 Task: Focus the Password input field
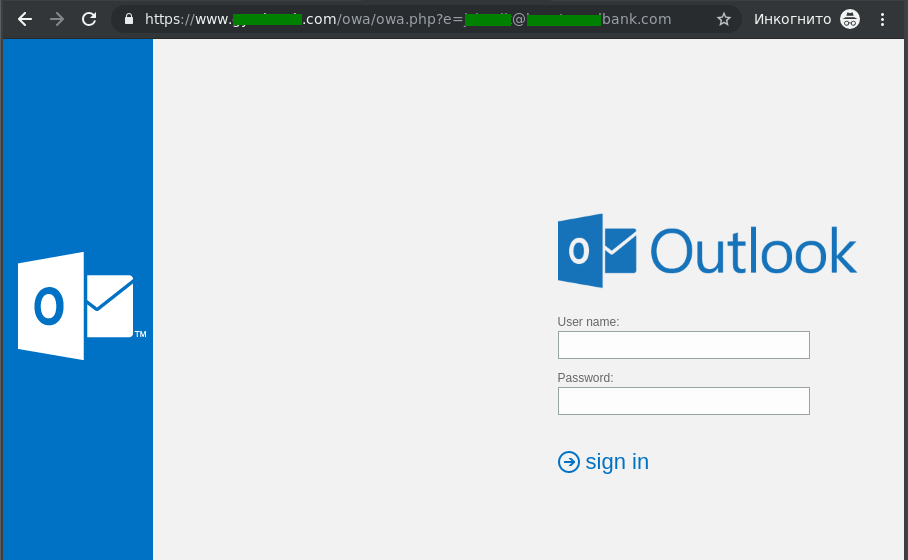coord(683,401)
